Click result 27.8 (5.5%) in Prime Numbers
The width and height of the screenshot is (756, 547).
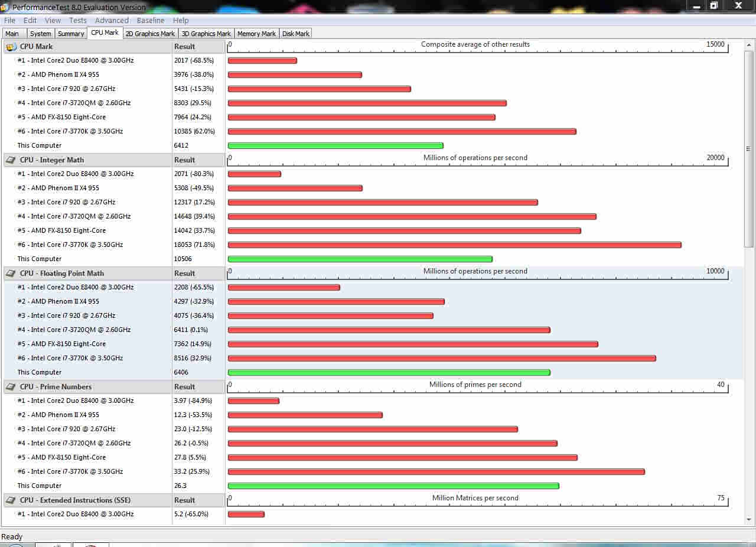(x=189, y=457)
